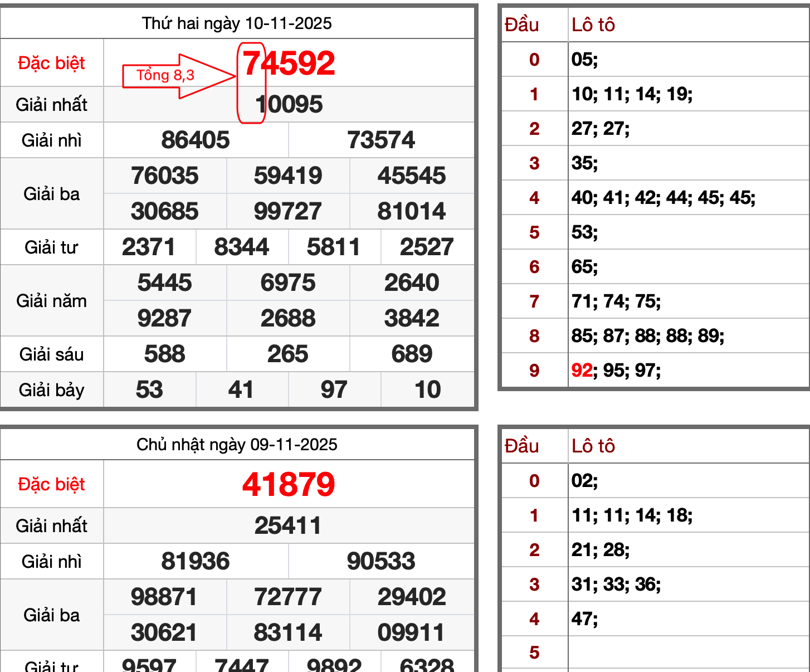Click the date header Chủ nhật ngày 09-11-2025
Screen dimensions: 810x672
pos(237,444)
